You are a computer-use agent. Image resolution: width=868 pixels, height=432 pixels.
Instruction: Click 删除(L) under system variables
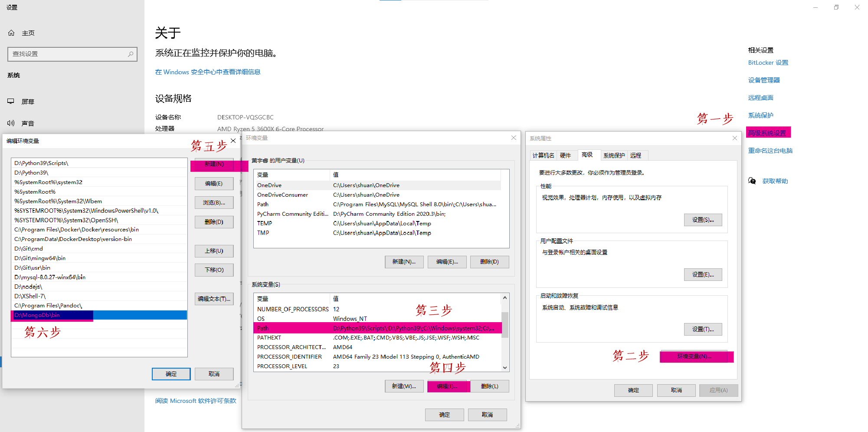[490, 386]
